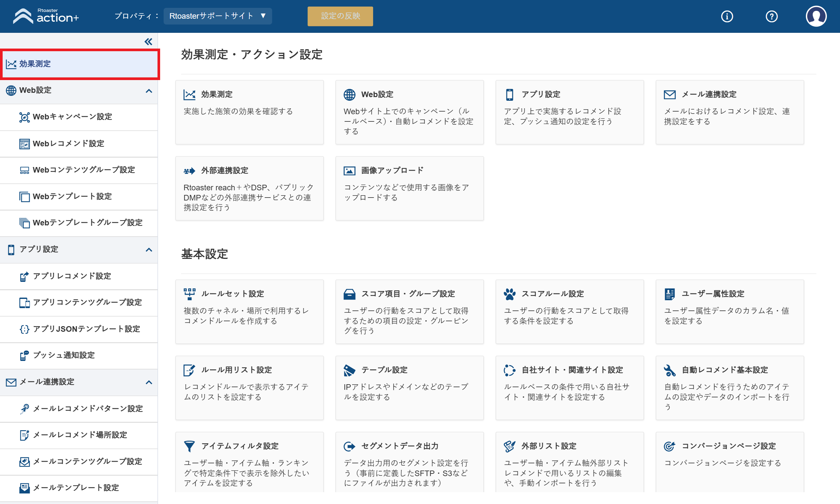Open the アプリ設定 card

569,112
